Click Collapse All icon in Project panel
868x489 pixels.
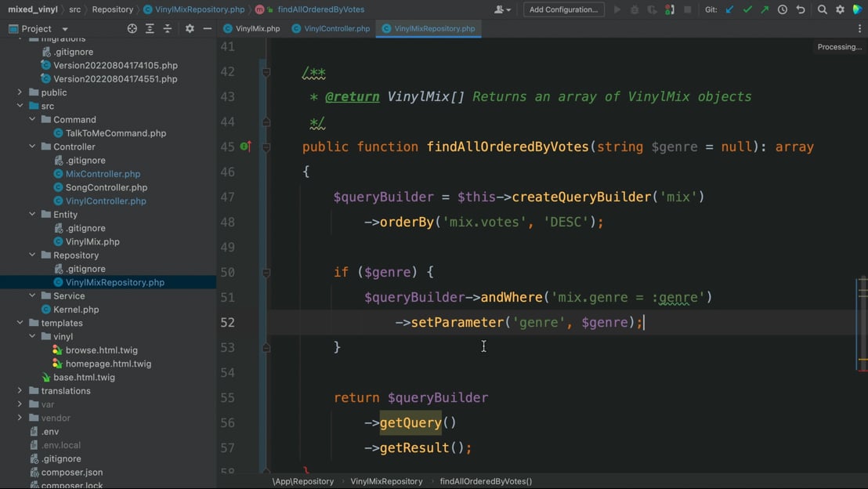167,29
